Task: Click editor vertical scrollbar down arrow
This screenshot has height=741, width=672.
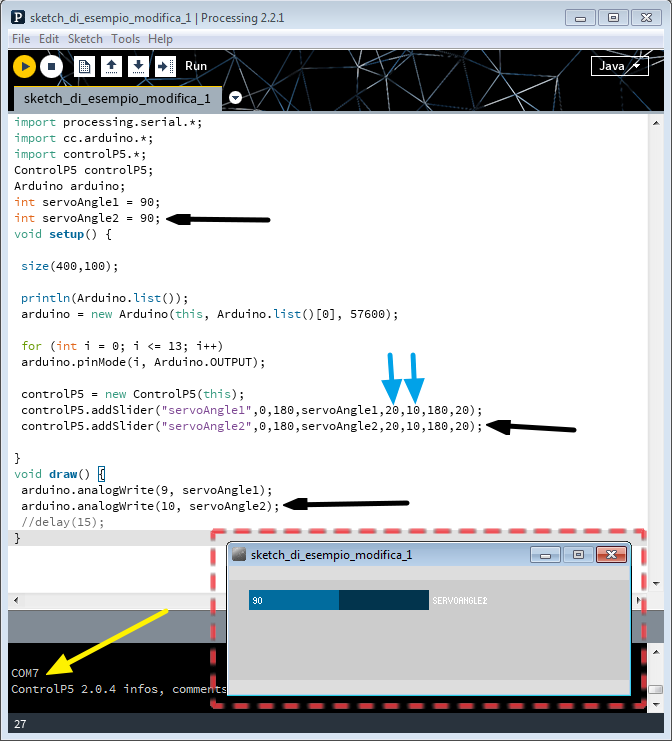Action: point(656,584)
